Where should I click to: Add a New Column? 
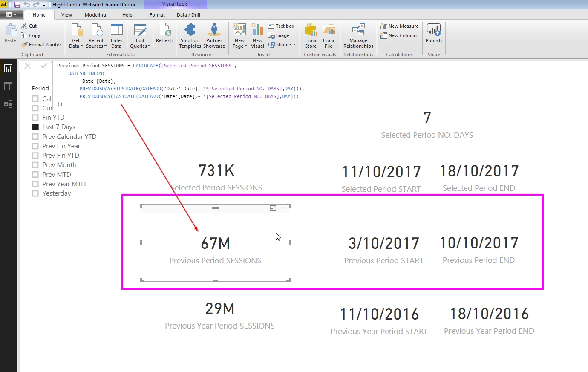[398, 35]
